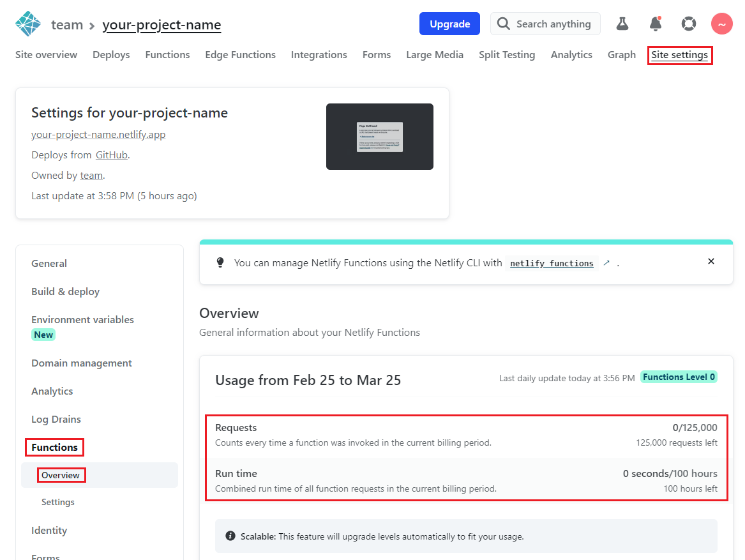This screenshot has height=560, width=745.
Task: Click the info icon next to Scalable
Action: (230, 536)
